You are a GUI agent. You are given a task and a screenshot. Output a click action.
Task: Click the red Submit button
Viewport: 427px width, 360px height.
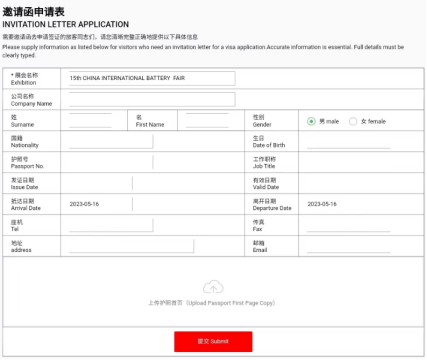pos(213,341)
